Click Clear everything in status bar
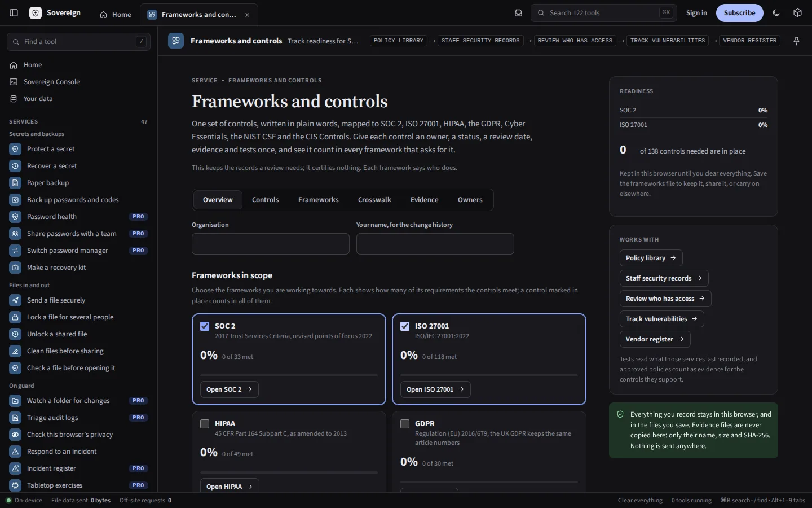 [640, 500]
